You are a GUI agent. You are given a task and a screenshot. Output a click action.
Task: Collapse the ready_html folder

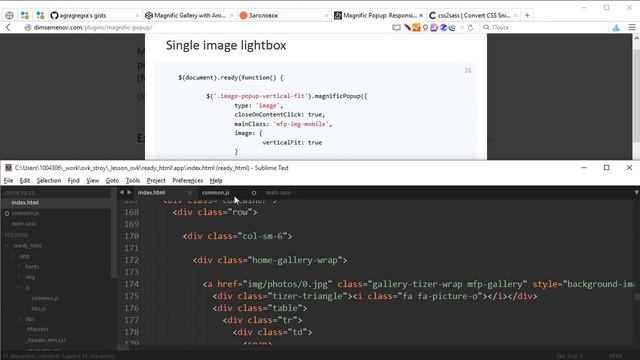pos(7,246)
